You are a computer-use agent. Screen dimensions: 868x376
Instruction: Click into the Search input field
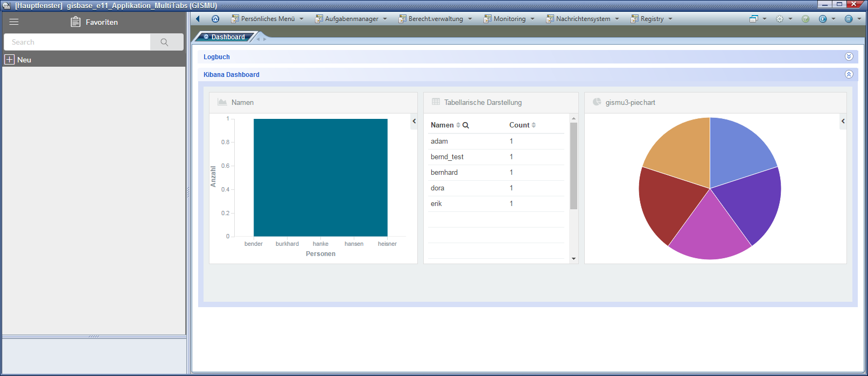(x=77, y=42)
